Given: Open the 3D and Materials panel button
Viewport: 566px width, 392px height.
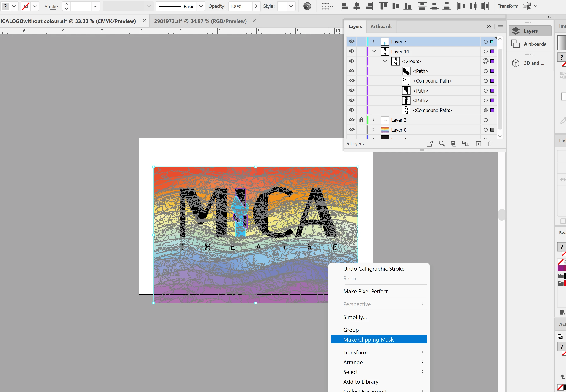Looking at the screenshot, I should 530,63.
